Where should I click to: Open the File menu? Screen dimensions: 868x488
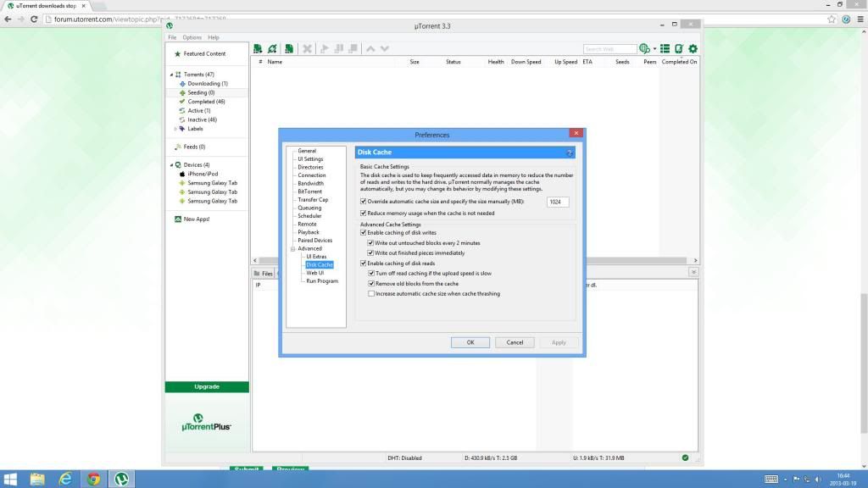click(172, 37)
